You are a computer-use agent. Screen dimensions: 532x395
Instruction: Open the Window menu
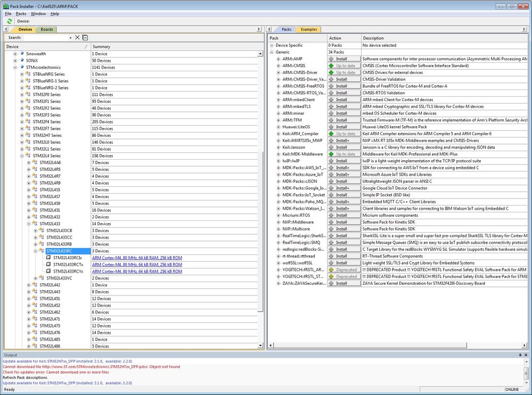click(38, 13)
